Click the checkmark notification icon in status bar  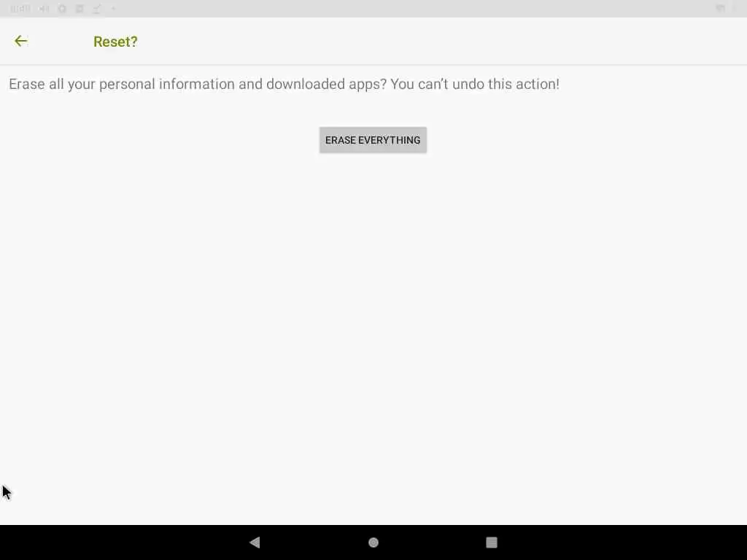(97, 9)
